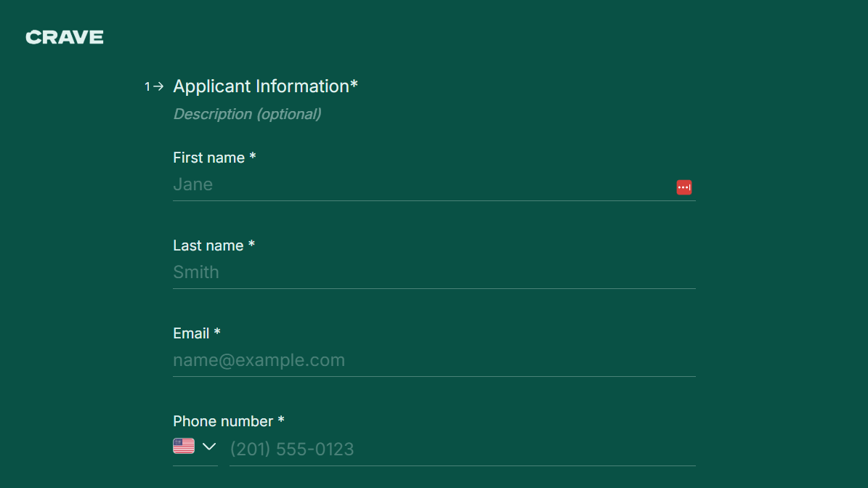Screen dimensions: 868x488
Task: Click the asterisk beside First name
Action: [252, 157]
